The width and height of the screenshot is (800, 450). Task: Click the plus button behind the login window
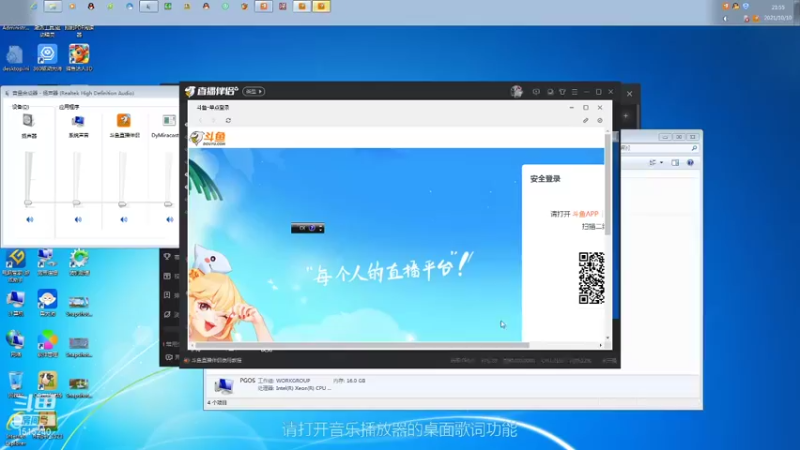pyautogui.click(x=626, y=116)
